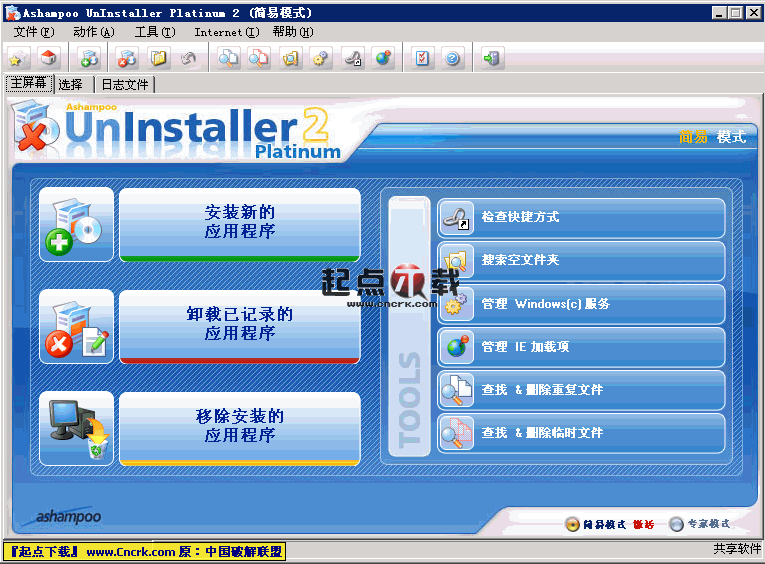Click the red 激活 activation link

[644, 524]
